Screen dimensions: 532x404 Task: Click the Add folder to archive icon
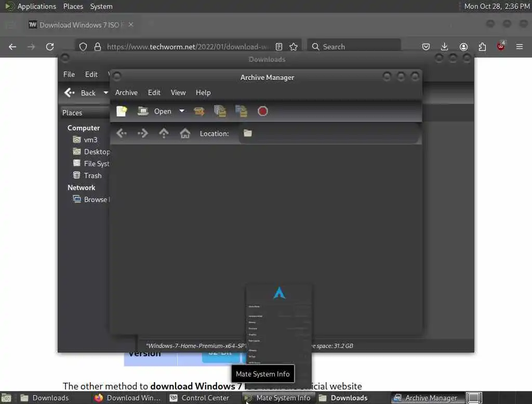click(241, 111)
